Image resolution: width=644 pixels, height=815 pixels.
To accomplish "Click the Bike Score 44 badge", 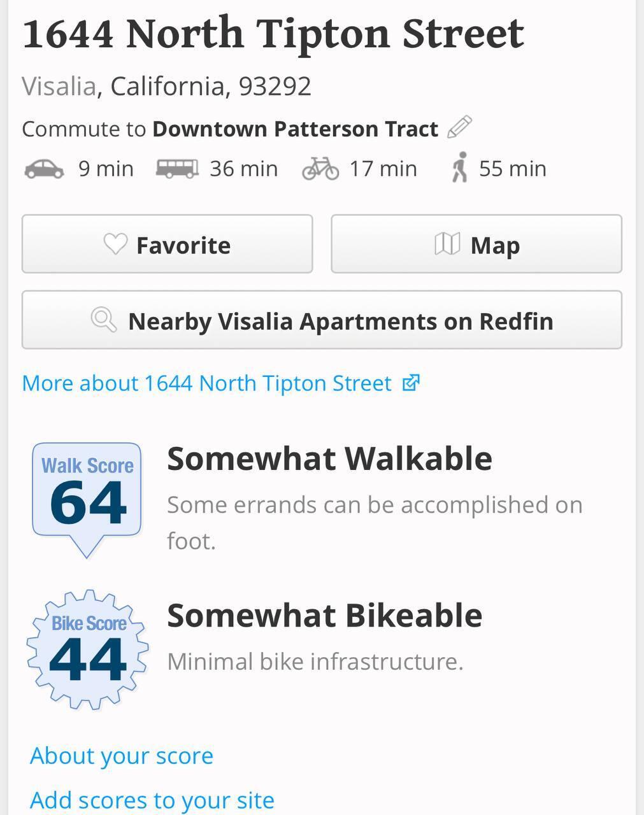I will 88,649.
